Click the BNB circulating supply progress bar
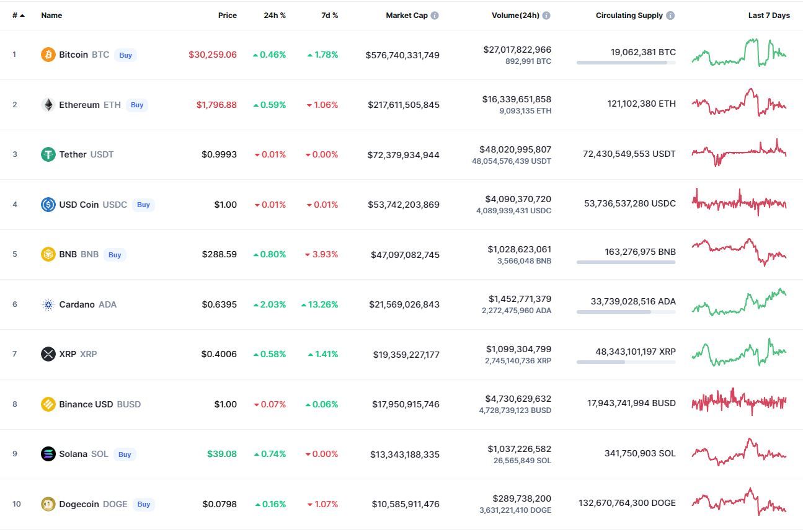 click(x=626, y=262)
